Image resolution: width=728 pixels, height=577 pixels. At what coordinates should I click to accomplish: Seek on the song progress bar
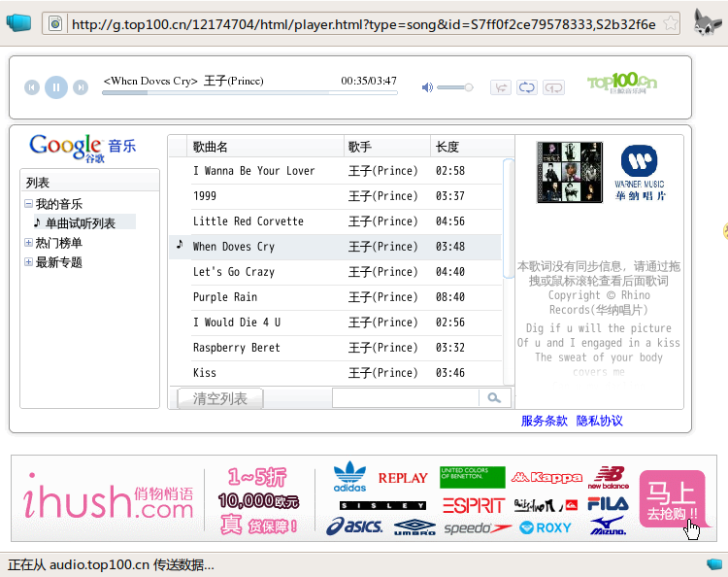[249, 93]
